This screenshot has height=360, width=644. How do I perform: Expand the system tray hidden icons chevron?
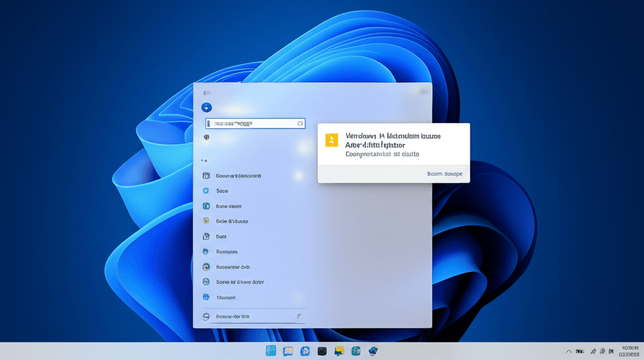coord(569,351)
